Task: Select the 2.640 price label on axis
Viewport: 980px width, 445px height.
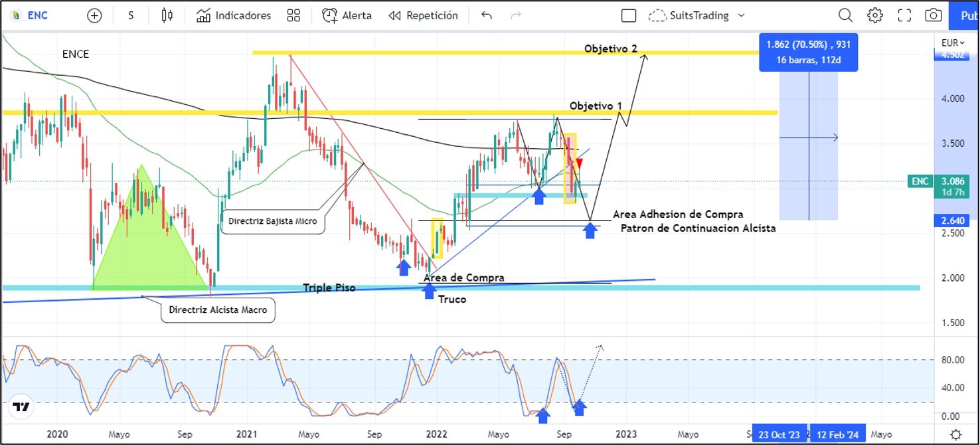Action: pyautogui.click(x=951, y=221)
